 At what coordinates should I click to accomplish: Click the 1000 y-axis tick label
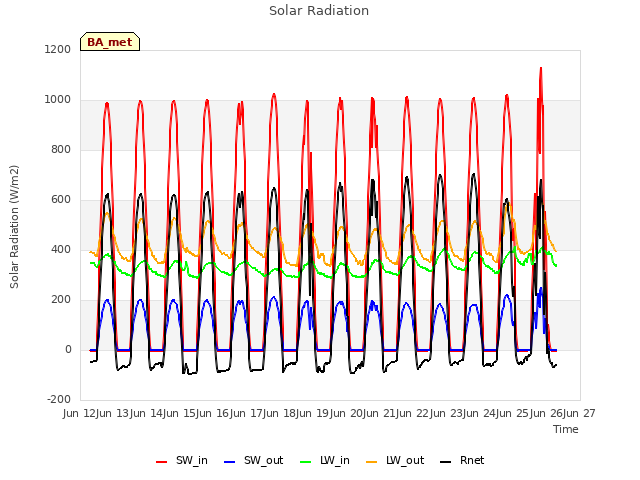point(58,100)
